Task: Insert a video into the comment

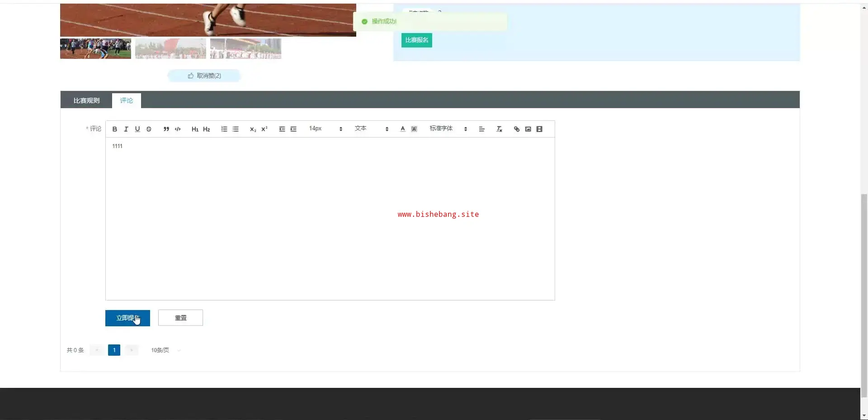Action: 539,129
